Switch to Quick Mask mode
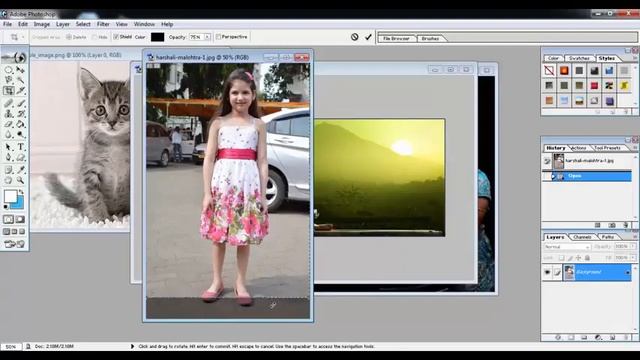 tap(20, 220)
